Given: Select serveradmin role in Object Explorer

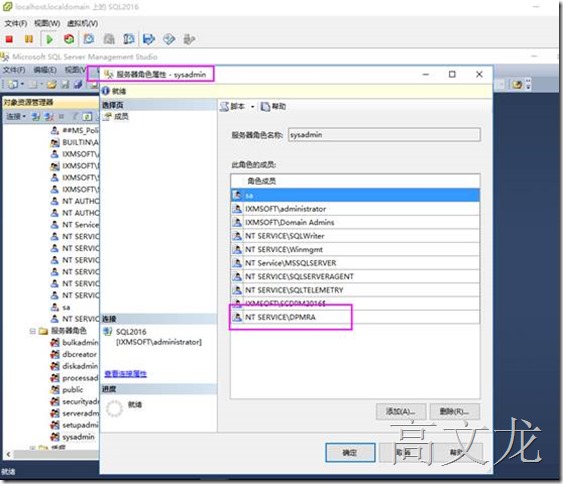Looking at the screenshot, I should [x=80, y=414].
